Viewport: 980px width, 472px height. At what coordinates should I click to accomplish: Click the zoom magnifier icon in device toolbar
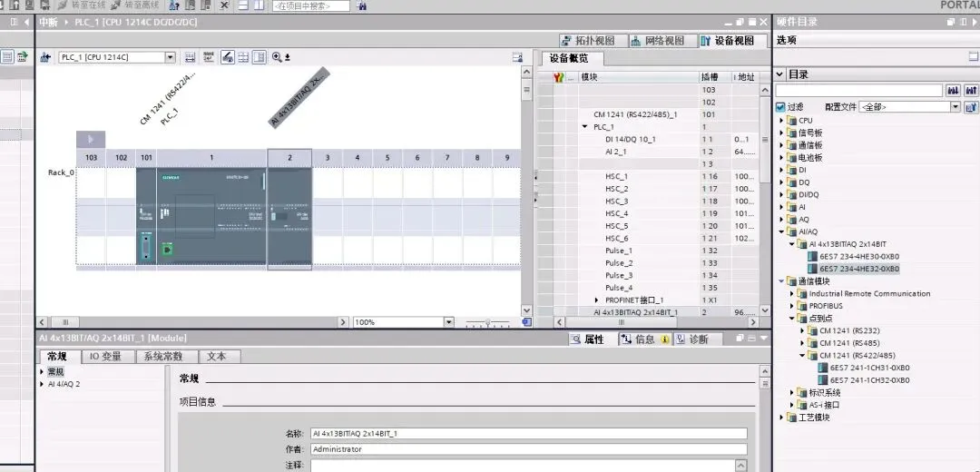[277, 57]
